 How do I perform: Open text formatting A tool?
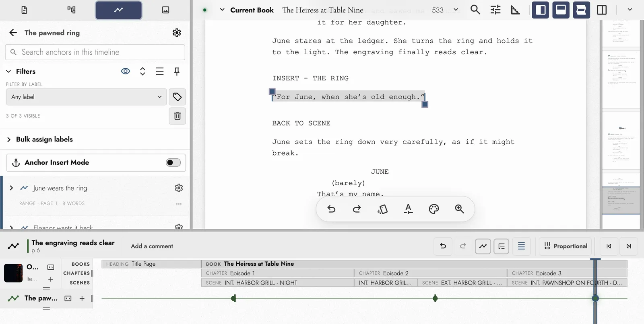(x=408, y=209)
